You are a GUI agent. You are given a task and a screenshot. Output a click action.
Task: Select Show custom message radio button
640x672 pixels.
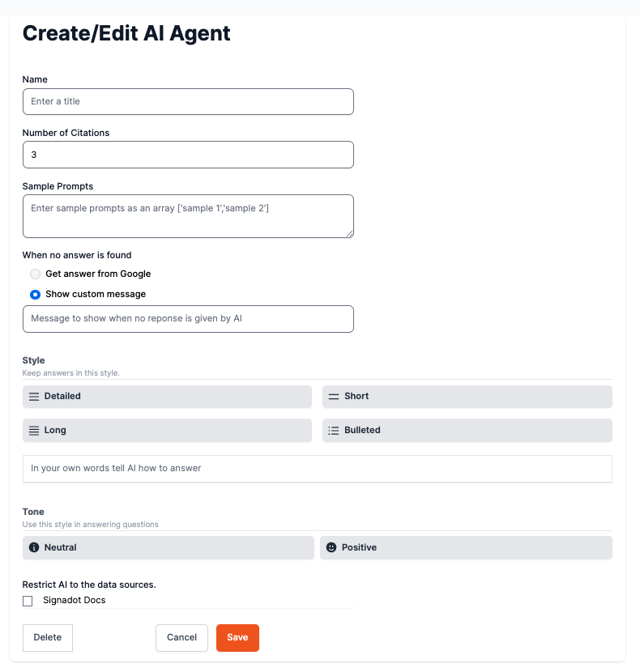click(x=35, y=294)
